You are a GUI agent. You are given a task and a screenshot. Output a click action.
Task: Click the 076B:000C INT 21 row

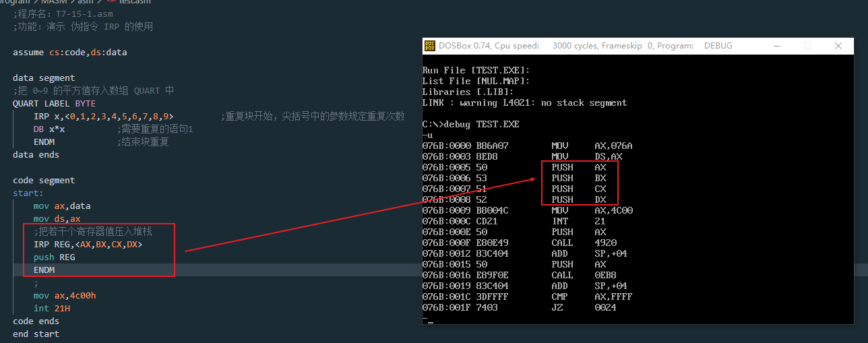click(x=514, y=221)
